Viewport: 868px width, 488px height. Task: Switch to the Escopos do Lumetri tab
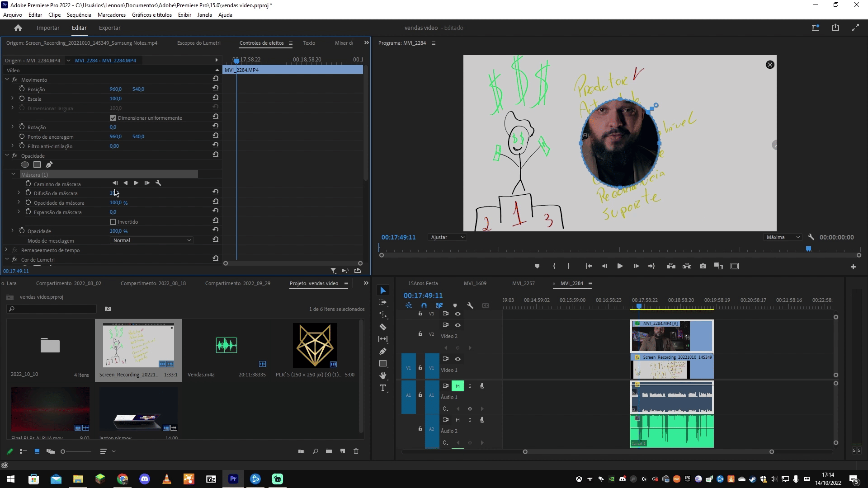coord(198,43)
